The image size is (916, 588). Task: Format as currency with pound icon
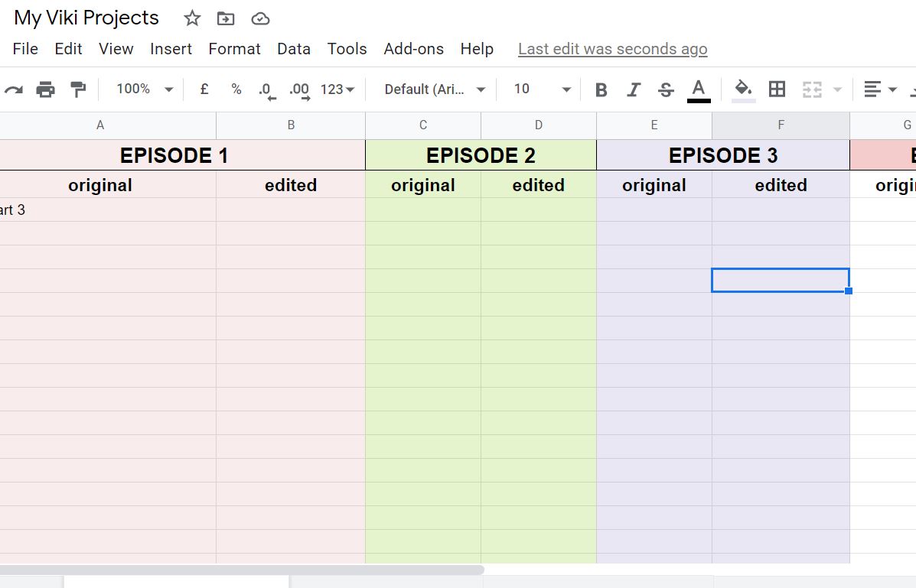click(x=204, y=89)
